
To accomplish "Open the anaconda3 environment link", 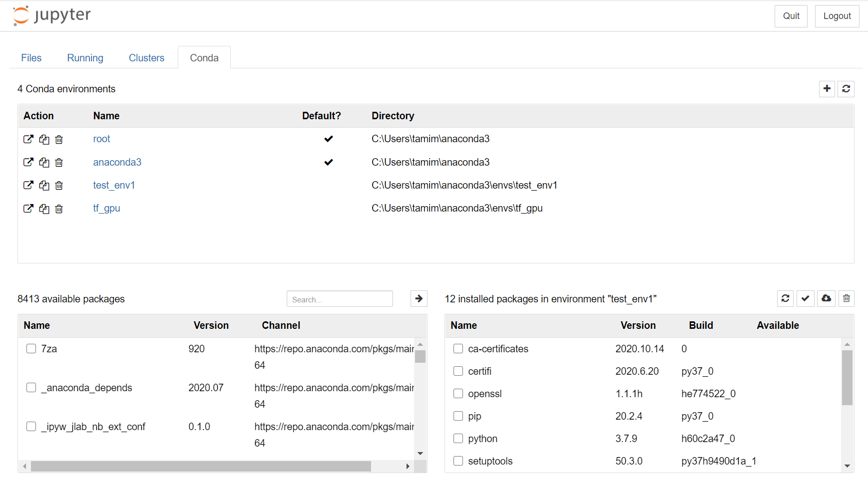I will [117, 162].
